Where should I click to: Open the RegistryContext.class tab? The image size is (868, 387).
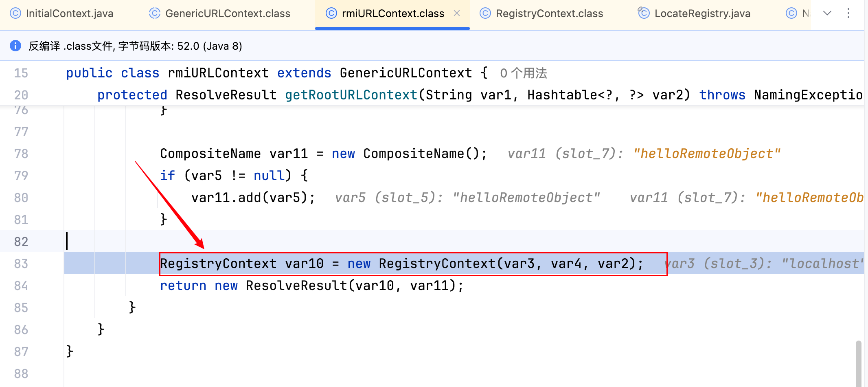tap(549, 13)
